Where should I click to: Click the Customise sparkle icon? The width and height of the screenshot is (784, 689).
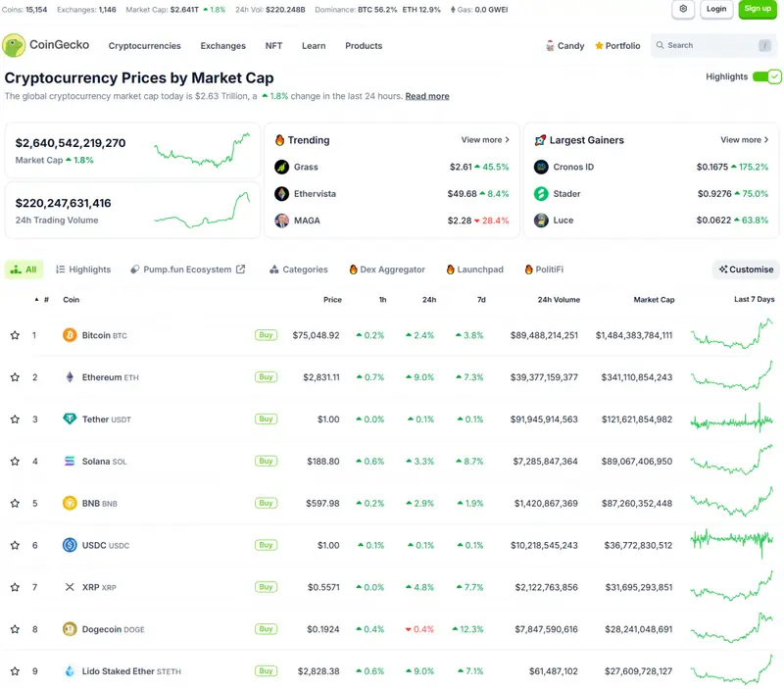click(x=723, y=270)
